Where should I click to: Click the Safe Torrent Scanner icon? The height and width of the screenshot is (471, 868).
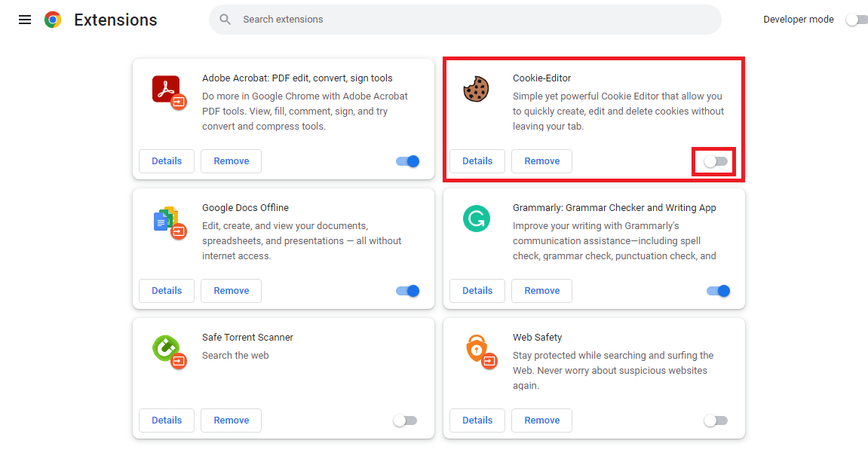[169, 351]
